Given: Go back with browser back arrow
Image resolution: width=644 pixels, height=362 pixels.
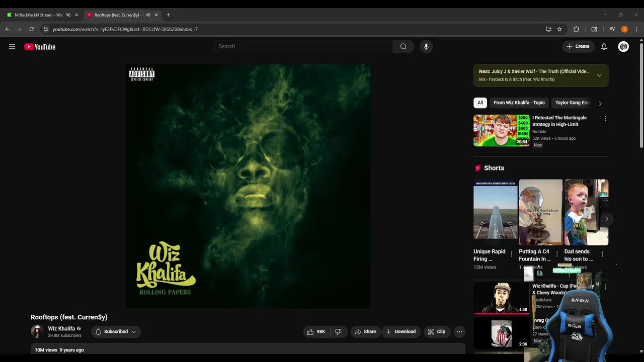Looking at the screenshot, I should (7, 29).
